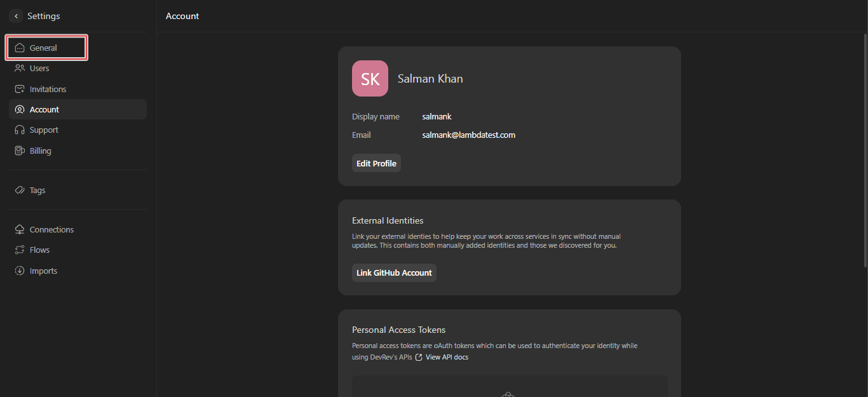Click the Invitations envelope icon
This screenshot has width=868, height=397.
20,90
